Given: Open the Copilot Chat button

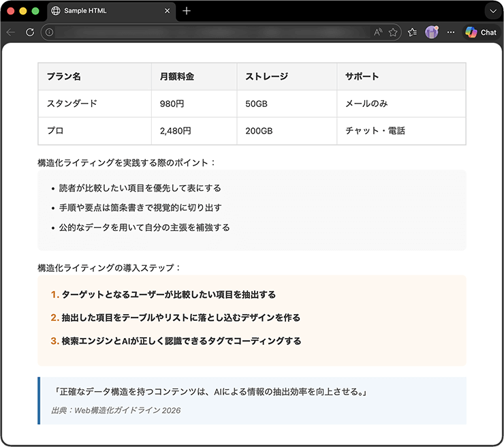Looking at the screenshot, I should (481, 32).
